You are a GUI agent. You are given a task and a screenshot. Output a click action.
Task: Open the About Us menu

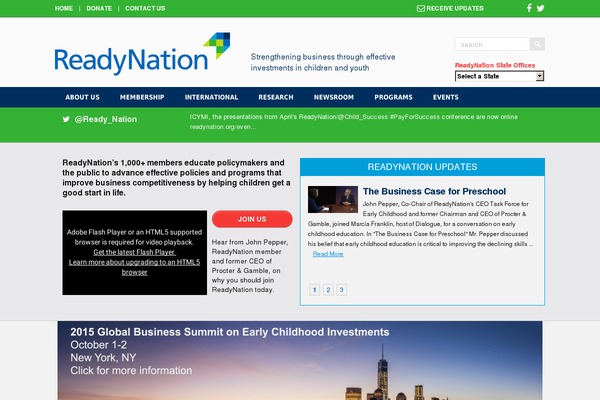82,97
